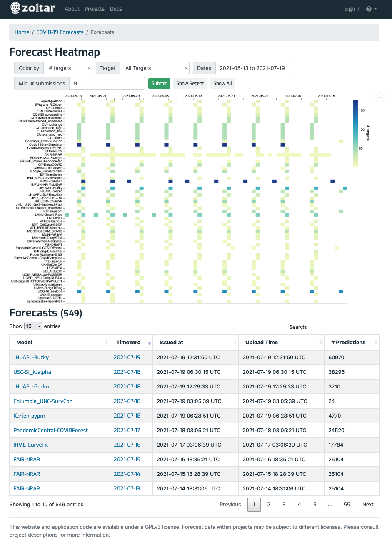Go to pagination page 5
The width and height of the screenshot is (392, 545).
315,504
